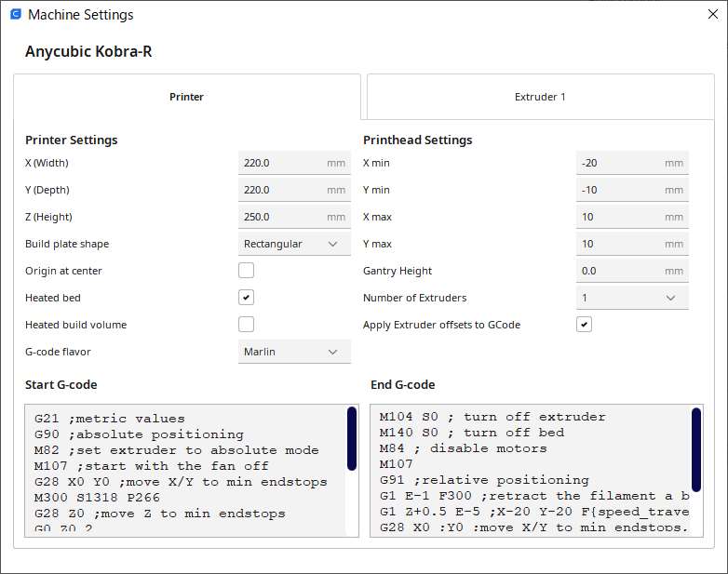
Task: Open the Extruder 1 tab
Action: pos(541,97)
